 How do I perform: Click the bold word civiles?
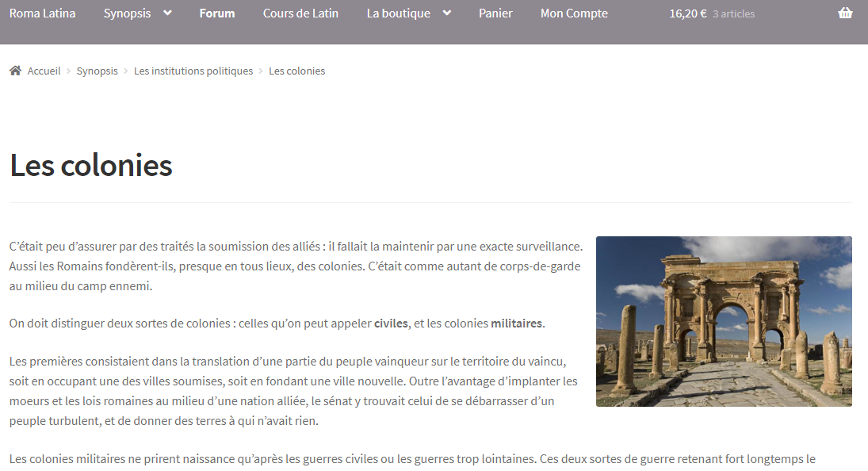391,324
